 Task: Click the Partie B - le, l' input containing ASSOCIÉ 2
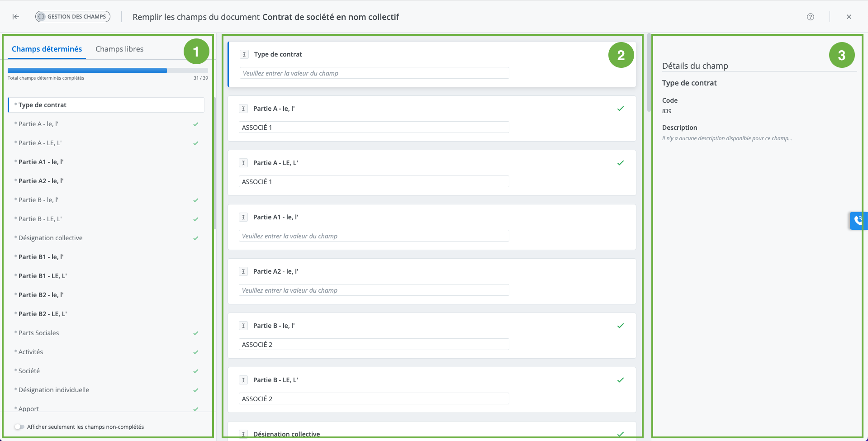point(374,345)
